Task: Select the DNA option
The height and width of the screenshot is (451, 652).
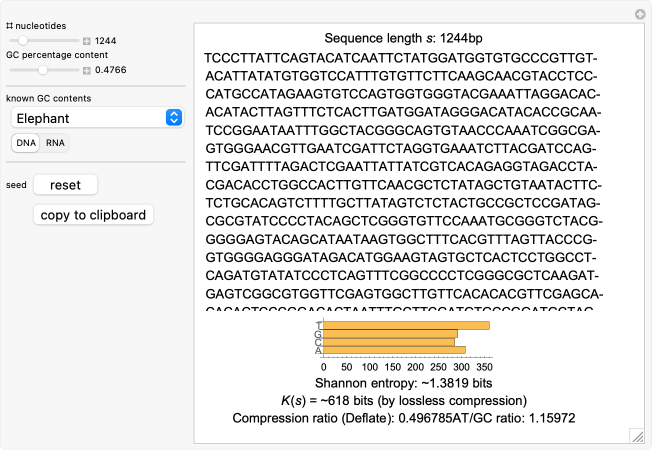Action: click(x=26, y=143)
